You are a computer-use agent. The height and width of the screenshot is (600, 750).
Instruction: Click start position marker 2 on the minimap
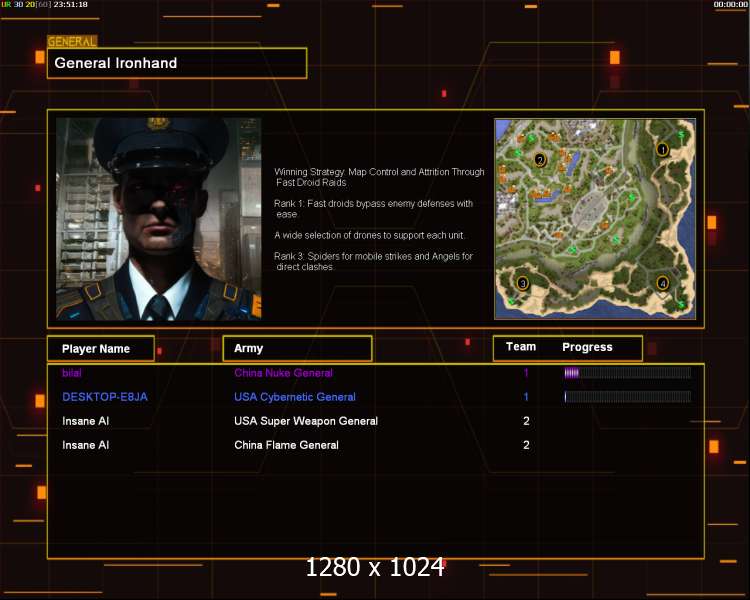pos(540,160)
